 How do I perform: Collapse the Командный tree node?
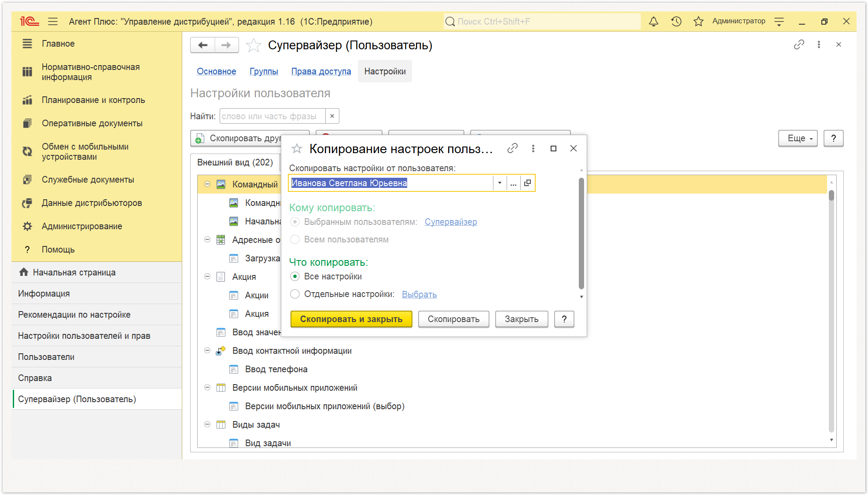(207, 184)
